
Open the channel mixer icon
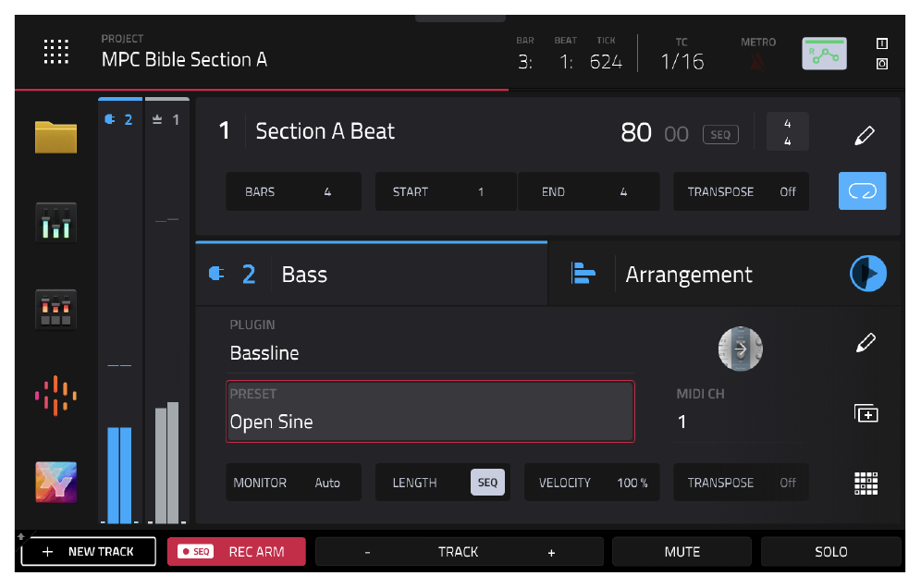click(x=55, y=223)
